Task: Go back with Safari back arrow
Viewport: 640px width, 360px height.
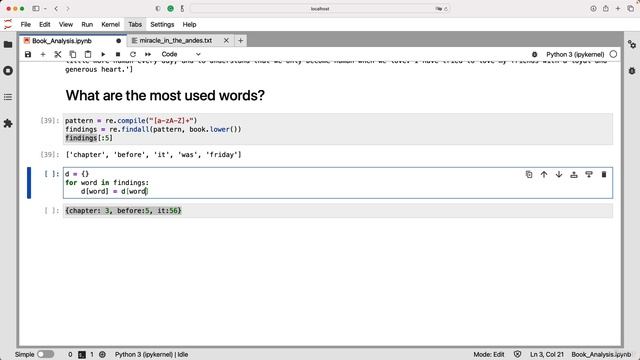Action: pos(56,9)
